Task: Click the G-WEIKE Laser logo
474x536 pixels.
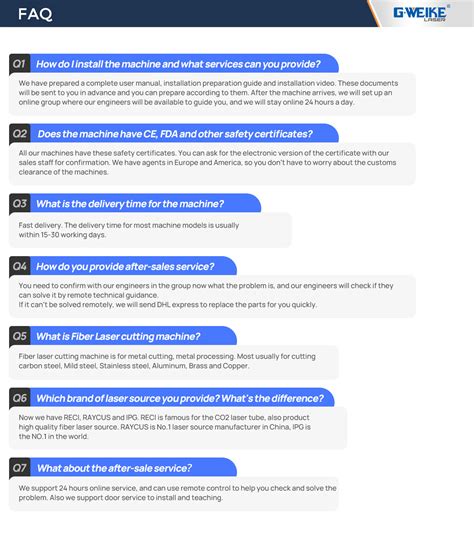Action: click(421, 14)
